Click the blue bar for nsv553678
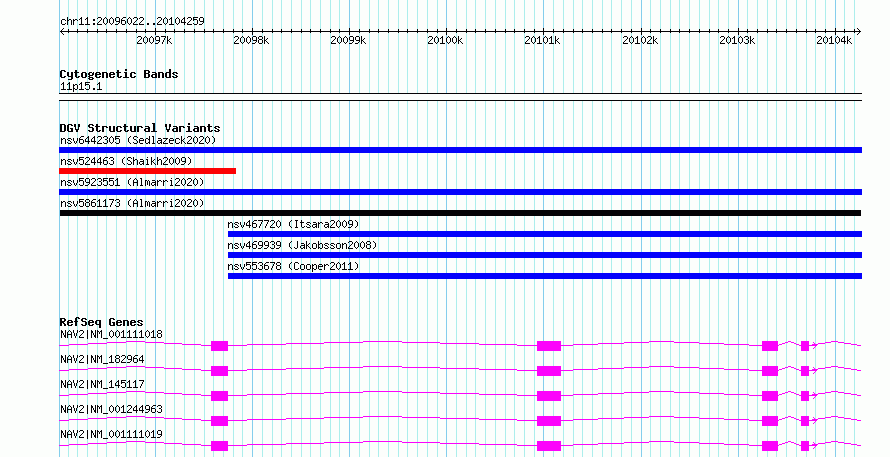The height and width of the screenshot is (457, 890). point(545,276)
